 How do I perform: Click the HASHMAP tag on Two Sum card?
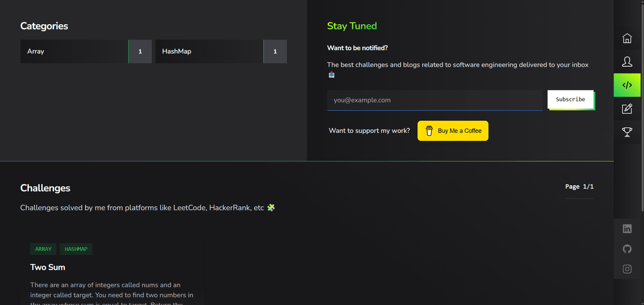pos(76,249)
